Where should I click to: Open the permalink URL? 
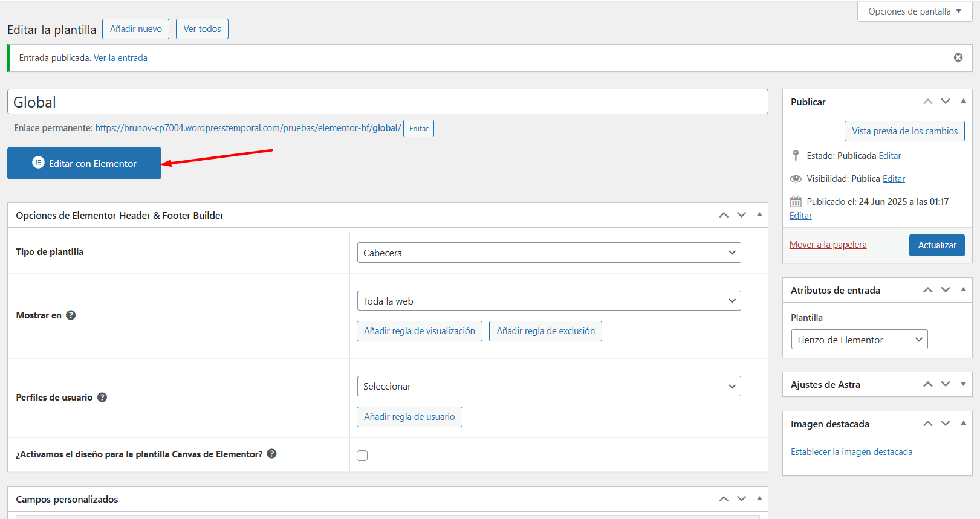(x=248, y=128)
